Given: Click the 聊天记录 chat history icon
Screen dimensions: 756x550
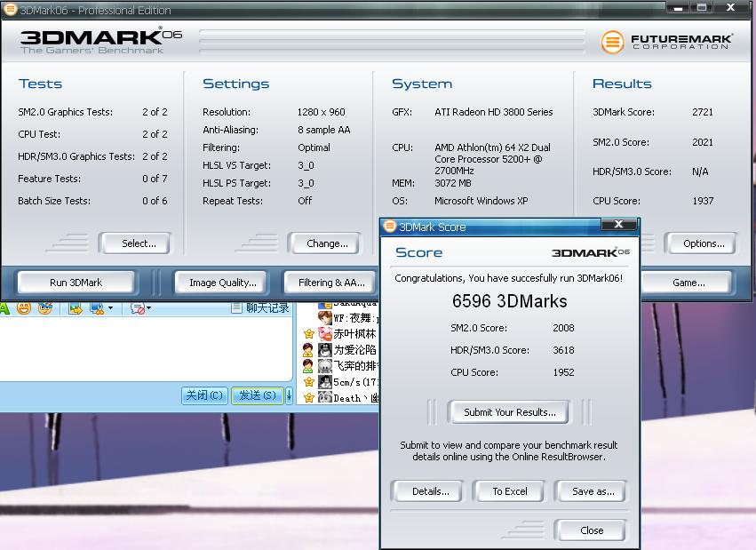Looking at the screenshot, I should [x=236, y=307].
